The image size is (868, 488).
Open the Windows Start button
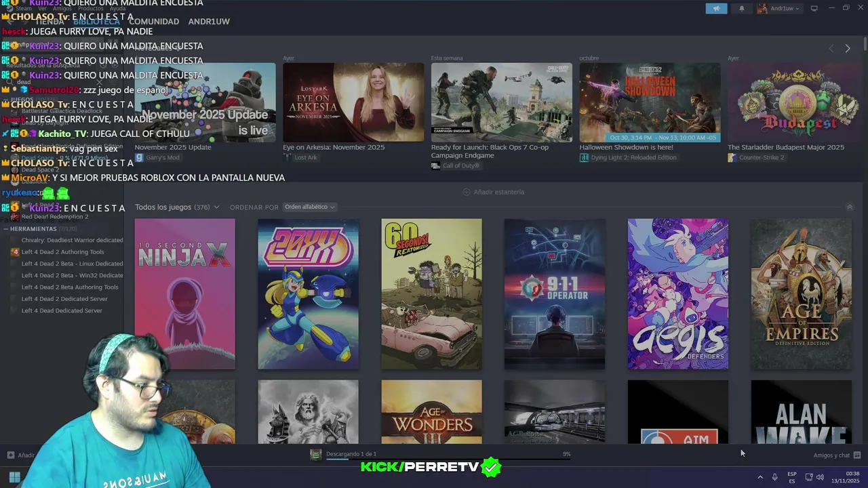14,477
